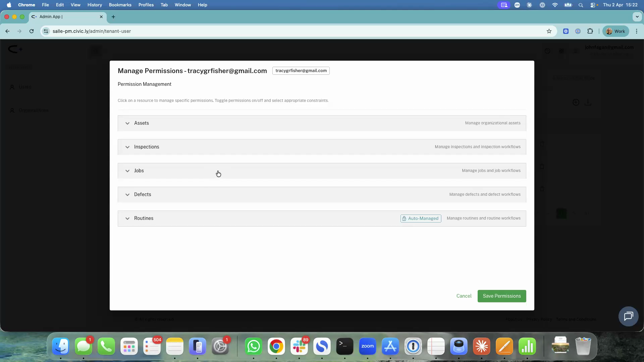
Task: Toggle the sidebar with the hamburger icon
Action: 96,51
